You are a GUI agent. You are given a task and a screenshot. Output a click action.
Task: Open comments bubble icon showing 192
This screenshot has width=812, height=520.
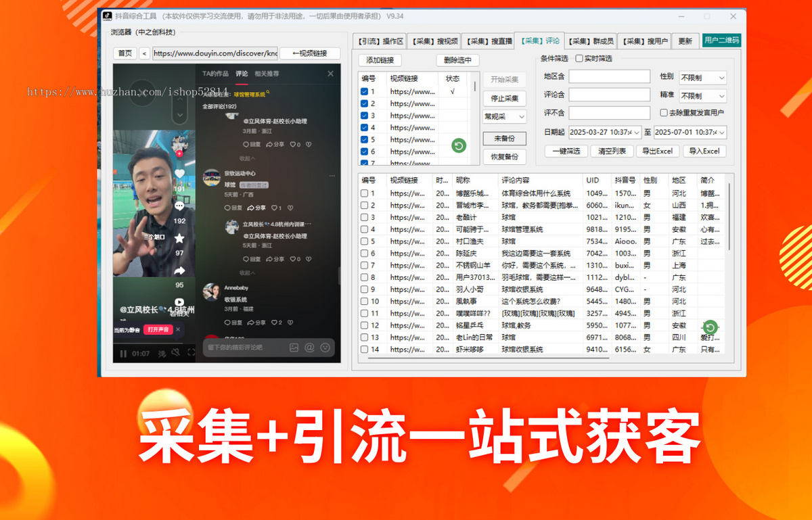[179, 206]
